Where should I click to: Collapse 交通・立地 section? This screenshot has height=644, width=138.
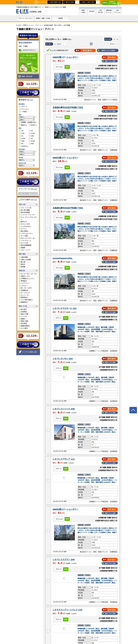tap(28, 204)
